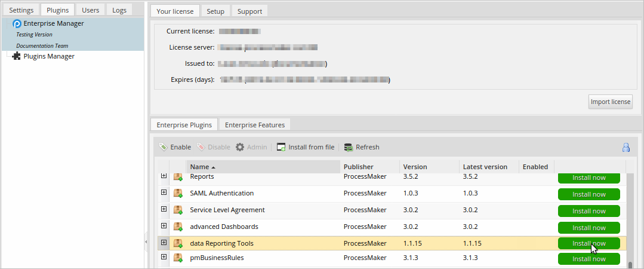Collapse the left panel using splitter arrow
The width and height of the screenshot is (644, 269).
(146, 242)
